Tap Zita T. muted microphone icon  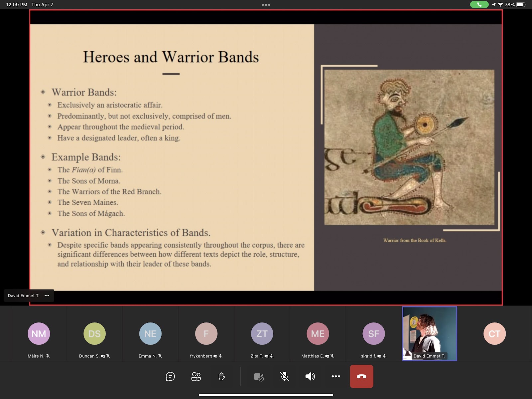tap(272, 356)
